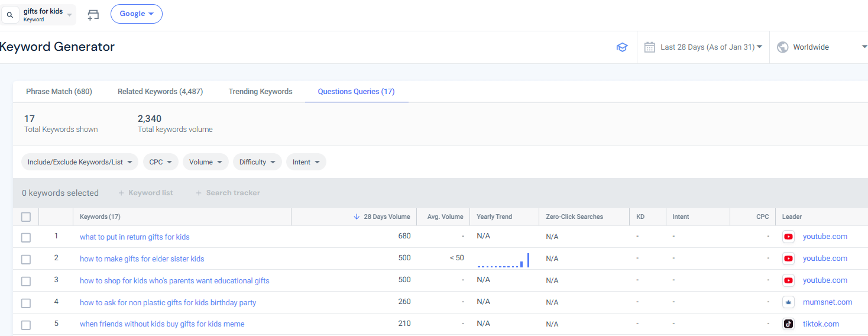Click YouTube icon in row 1 Leader

(788, 237)
